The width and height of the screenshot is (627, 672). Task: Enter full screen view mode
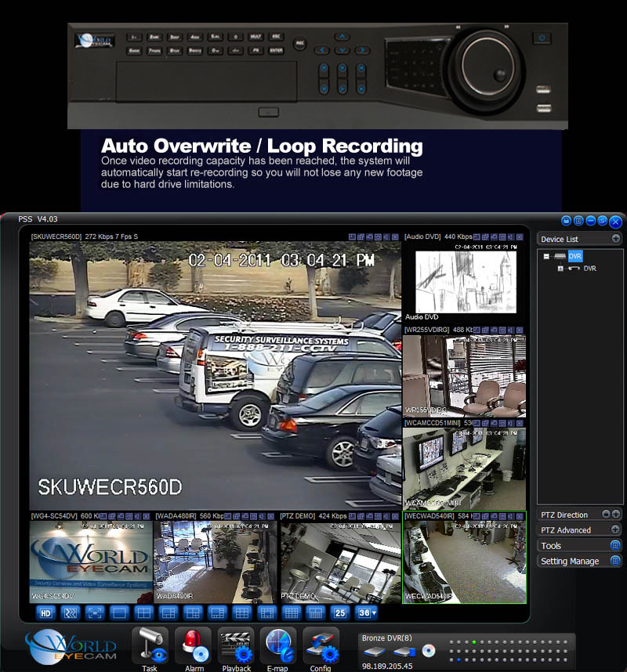(x=95, y=613)
